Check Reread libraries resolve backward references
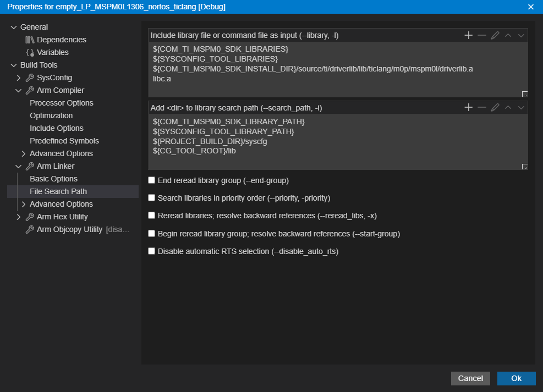The height and width of the screenshot is (392, 543). coord(152,216)
